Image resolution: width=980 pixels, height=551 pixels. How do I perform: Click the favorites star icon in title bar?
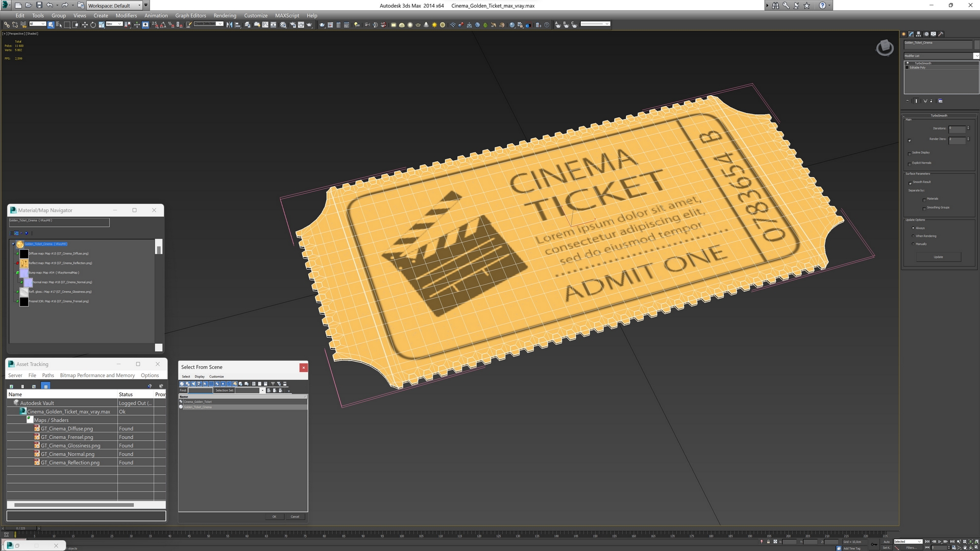(x=807, y=5)
